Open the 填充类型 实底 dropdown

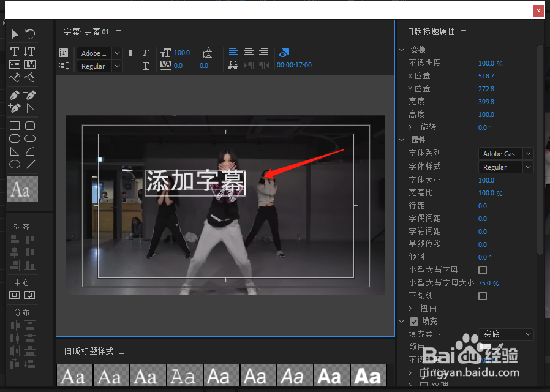[505, 334]
